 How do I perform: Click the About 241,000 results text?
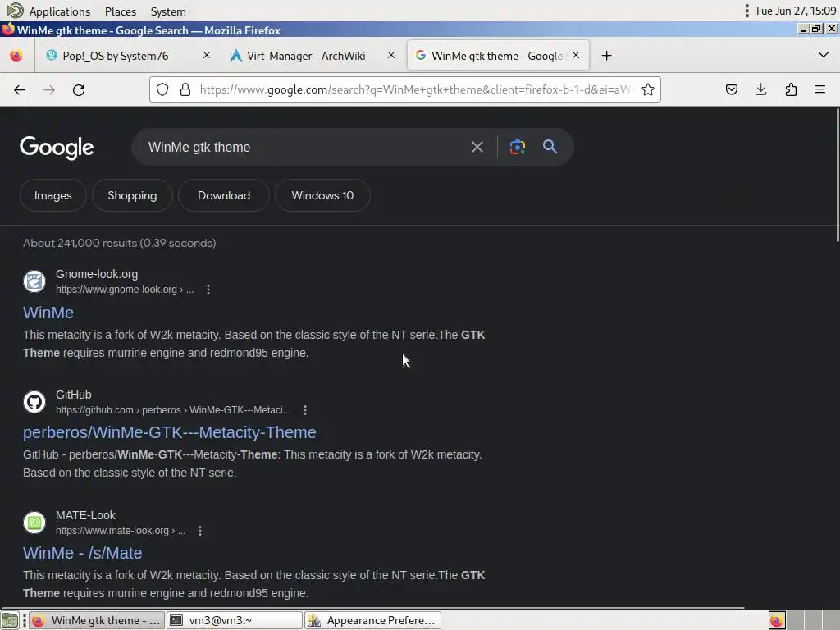120,243
